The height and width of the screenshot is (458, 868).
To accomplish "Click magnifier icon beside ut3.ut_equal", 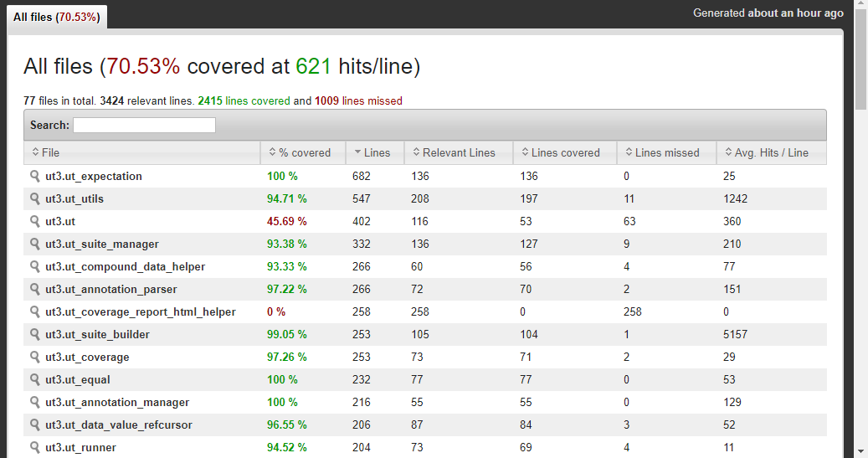I will 35,379.
